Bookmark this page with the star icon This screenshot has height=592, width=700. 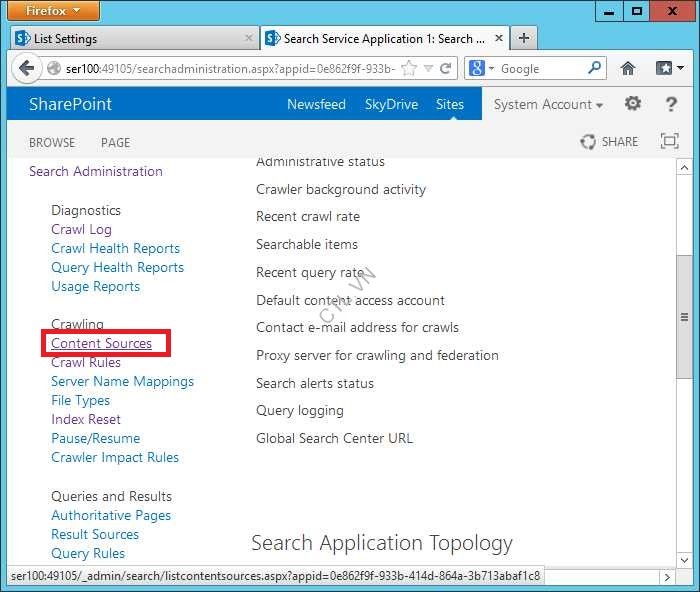pos(408,69)
